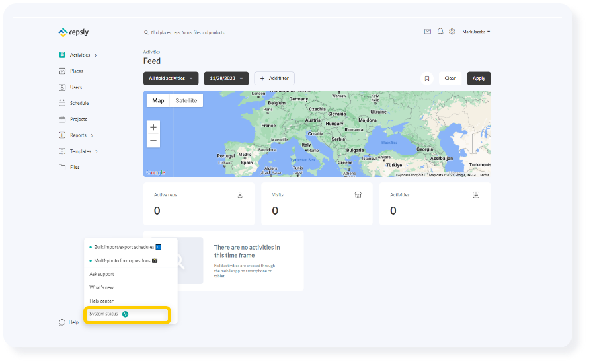The height and width of the screenshot is (364, 589).
Task: Expand the Mark Jacobs user menu
Action: tap(476, 32)
